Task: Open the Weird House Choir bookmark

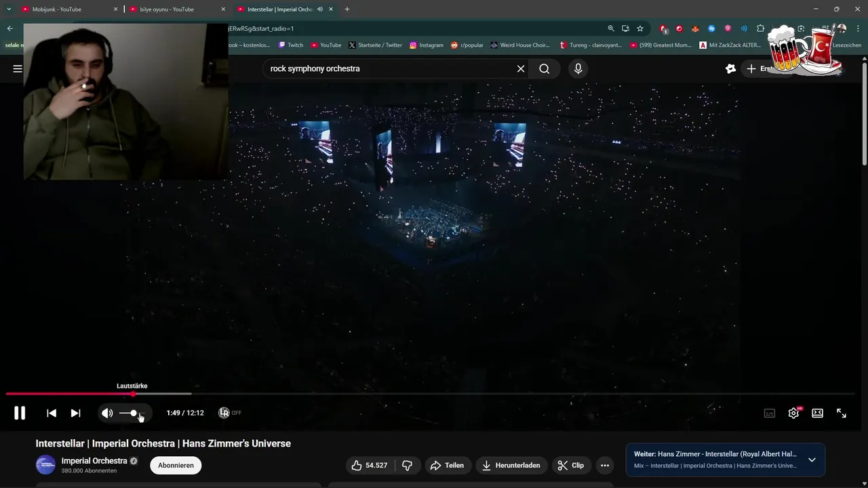Action: pos(519,45)
